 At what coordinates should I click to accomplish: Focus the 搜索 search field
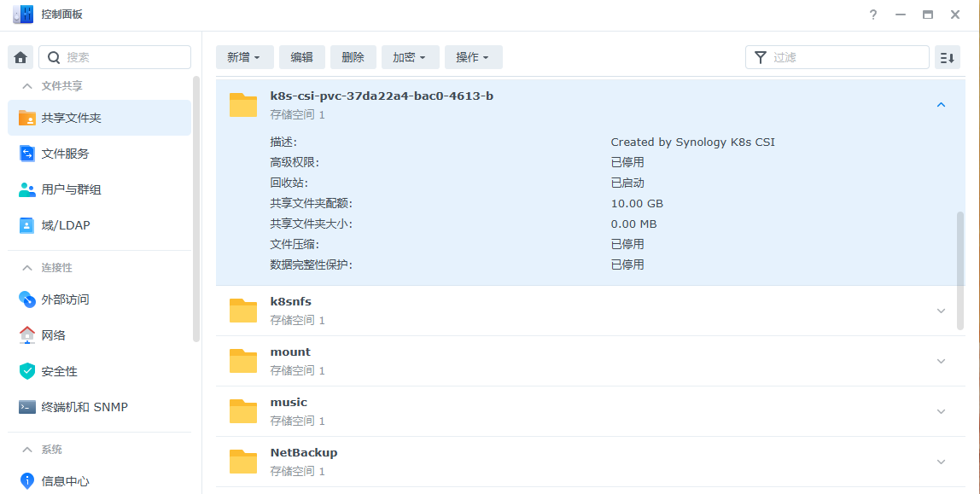pyautogui.click(x=115, y=57)
